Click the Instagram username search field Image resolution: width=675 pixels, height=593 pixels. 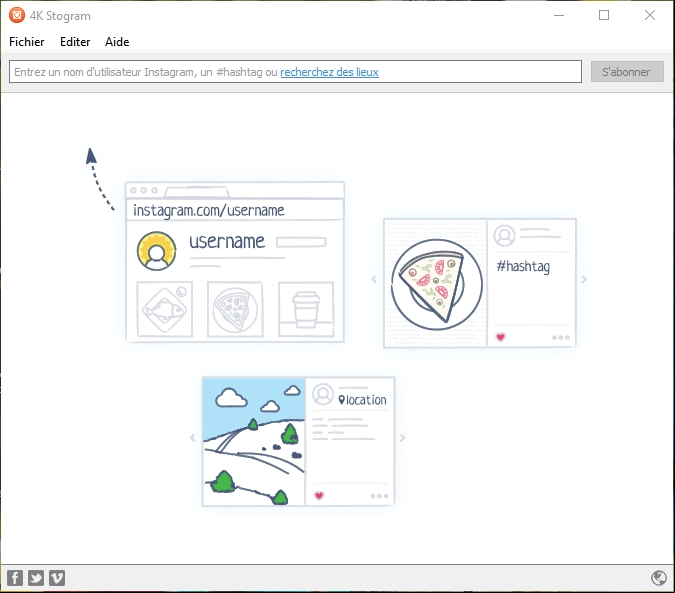tap(295, 71)
